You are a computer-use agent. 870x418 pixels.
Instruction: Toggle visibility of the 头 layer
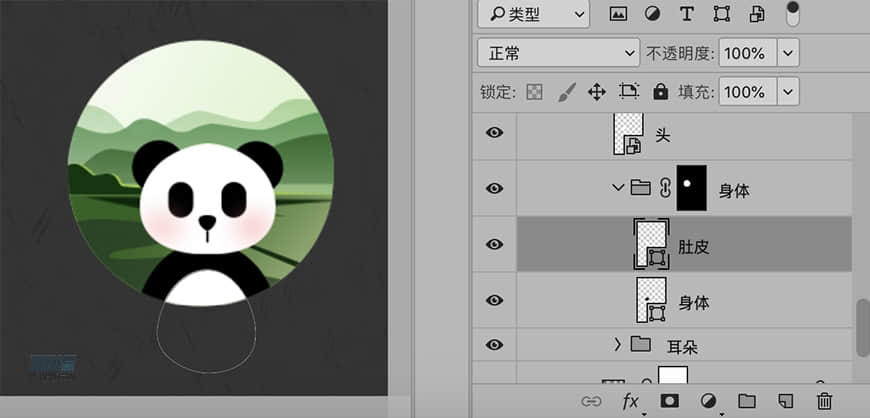tap(494, 133)
